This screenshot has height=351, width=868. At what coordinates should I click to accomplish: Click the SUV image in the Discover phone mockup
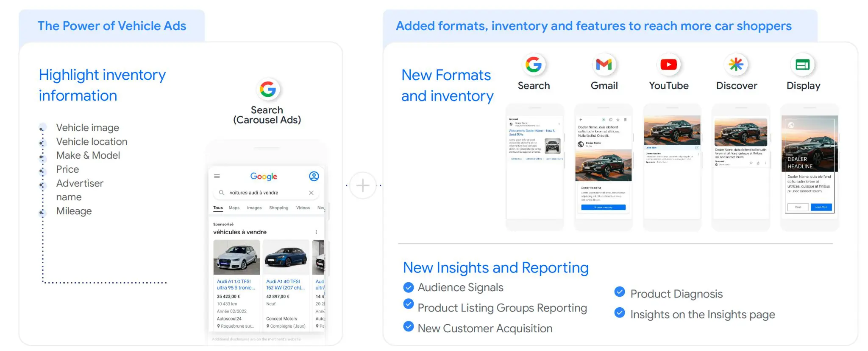(x=741, y=132)
